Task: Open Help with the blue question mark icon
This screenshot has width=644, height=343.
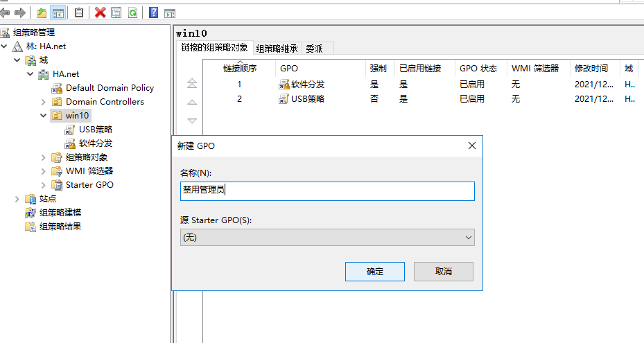Action: pos(153,12)
